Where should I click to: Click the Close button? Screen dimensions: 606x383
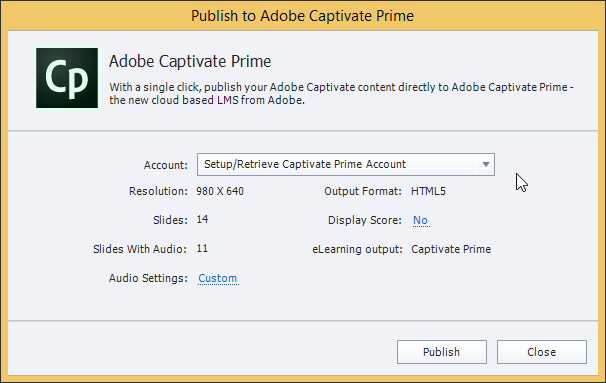541,352
